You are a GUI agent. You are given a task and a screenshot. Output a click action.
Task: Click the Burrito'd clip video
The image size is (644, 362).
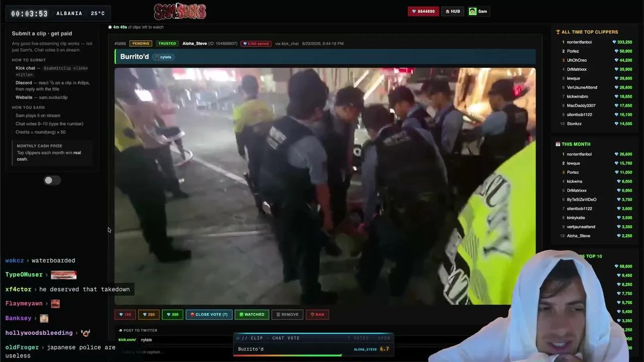tap(325, 186)
